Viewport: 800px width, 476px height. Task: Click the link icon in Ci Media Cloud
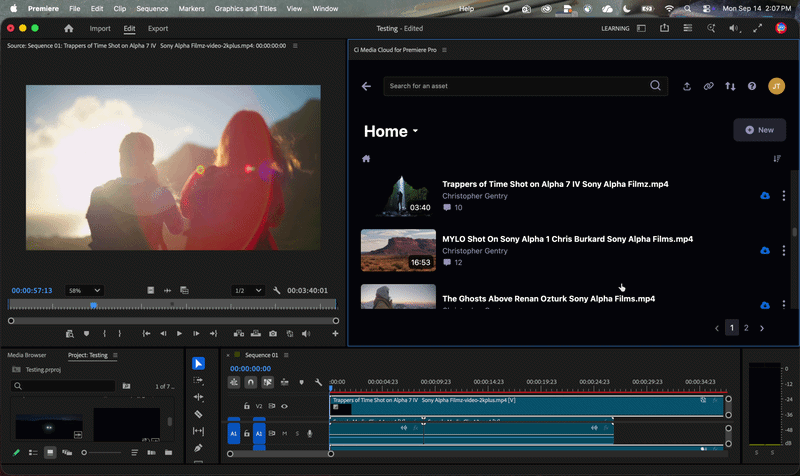[708, 86]
